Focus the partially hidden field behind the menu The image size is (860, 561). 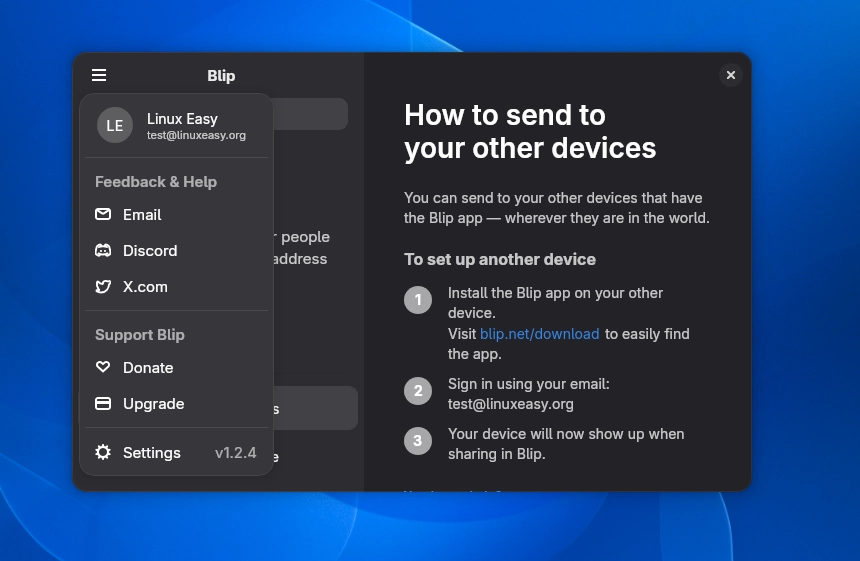[x=310, y=114]
